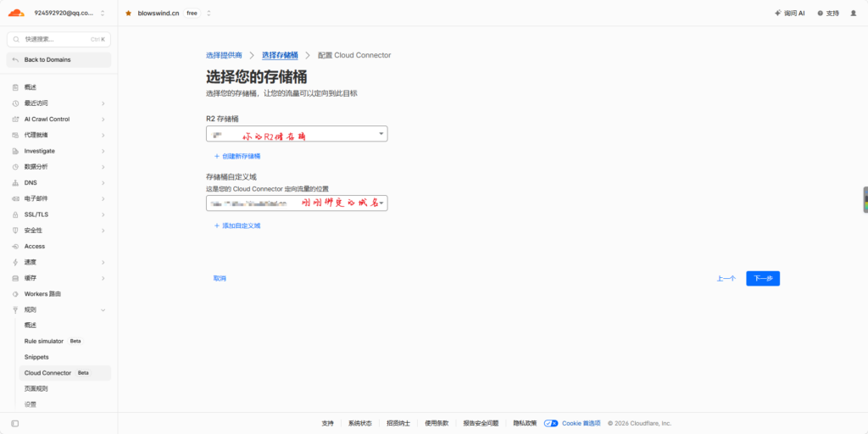Screen dimensions: 868x434
Task: Click the 速度 lightning icon
Action: coord(15,262)
